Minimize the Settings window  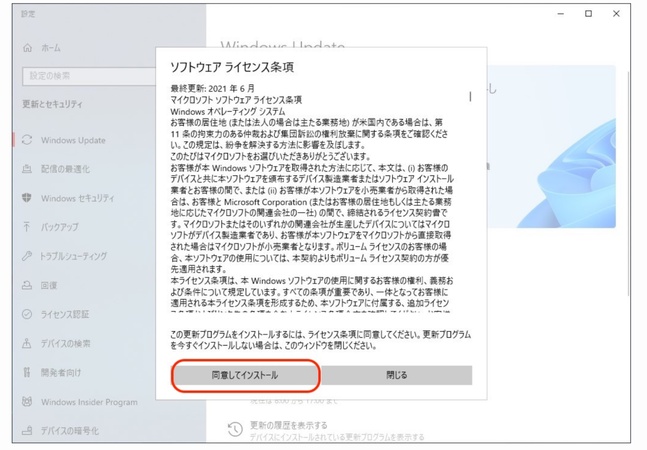click(x=560, y=14)
